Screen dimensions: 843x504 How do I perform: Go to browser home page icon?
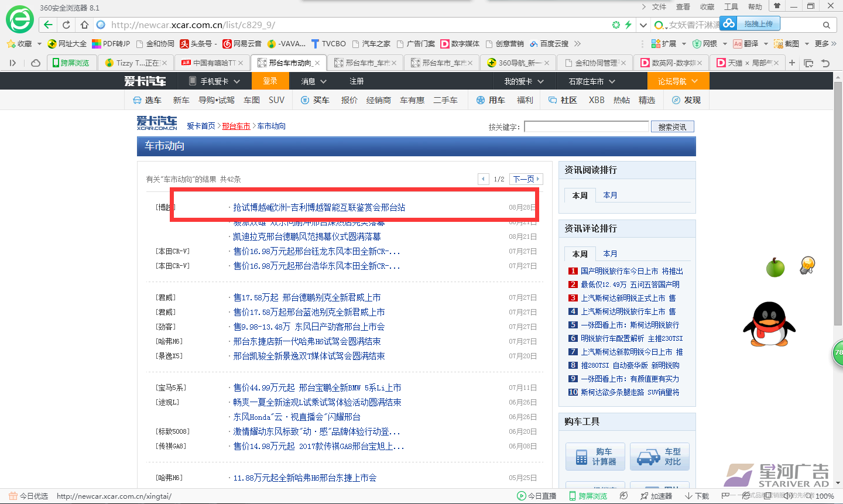pos(84,25)
